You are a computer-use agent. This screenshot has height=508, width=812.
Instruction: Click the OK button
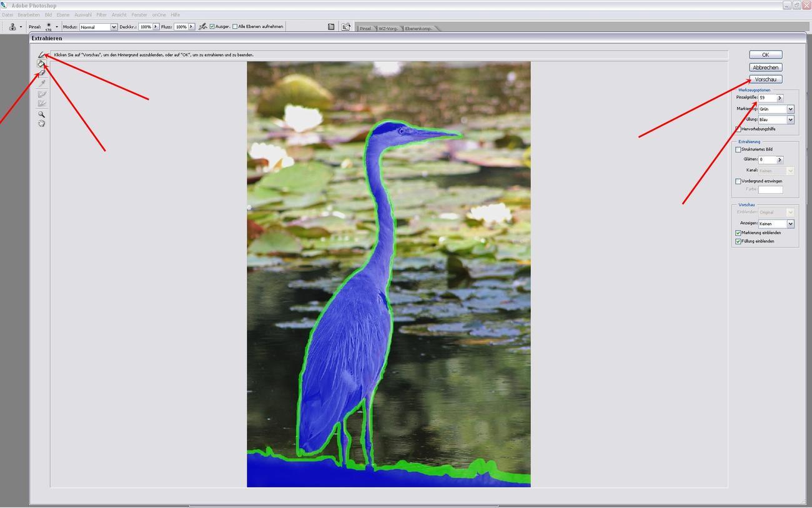[766, 55]
